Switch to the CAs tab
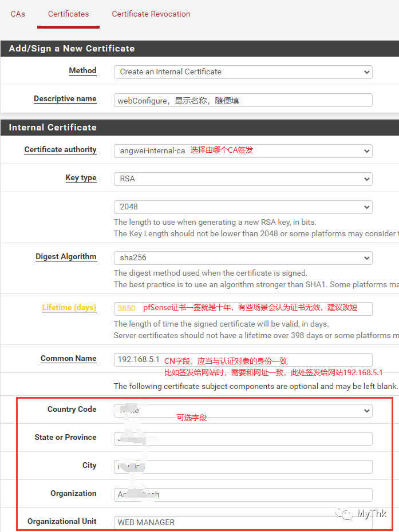The width and height of the screenshot is (399, 532). click(18, 14)
